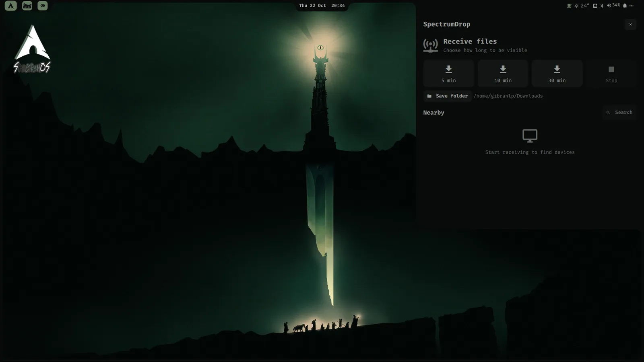Click the broadcast antenna Receive files icon
This screenshot has width=644, height=362.
(431, 45)
